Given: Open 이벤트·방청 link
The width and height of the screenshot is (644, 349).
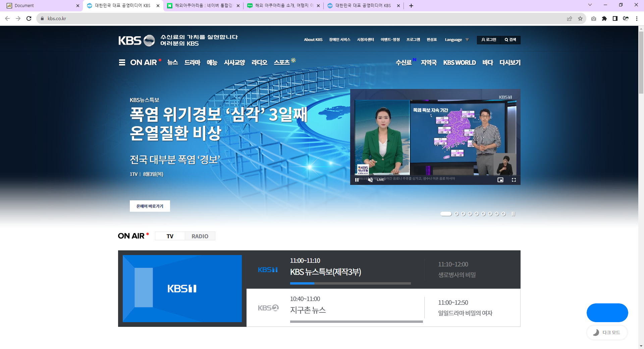Looking at the screenshot, I should click(390, 40).
